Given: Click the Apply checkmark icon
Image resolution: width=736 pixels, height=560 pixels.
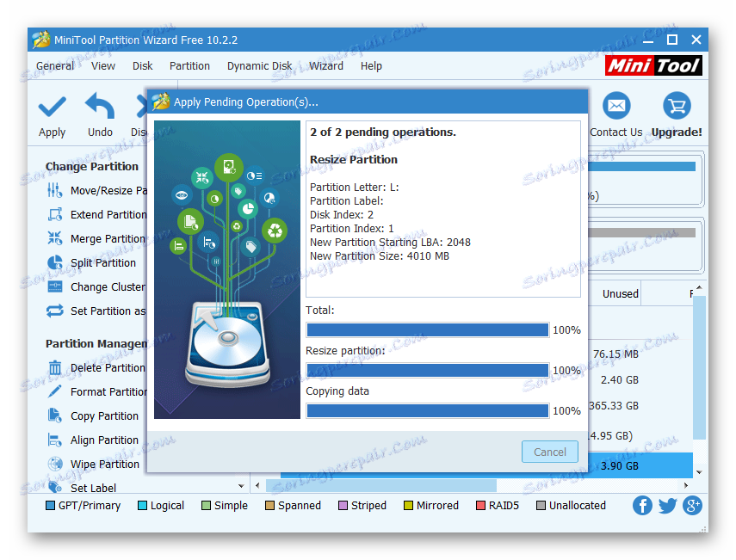Looking at the screenshot, I should pyautogui.click(x=52, y=107).
